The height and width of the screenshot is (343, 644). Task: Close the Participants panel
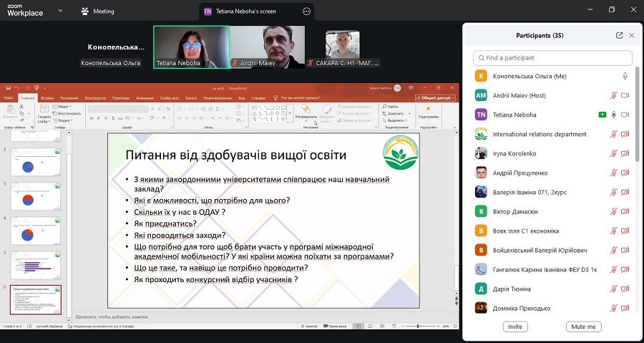pyautogui.click(x=632, y=35)
